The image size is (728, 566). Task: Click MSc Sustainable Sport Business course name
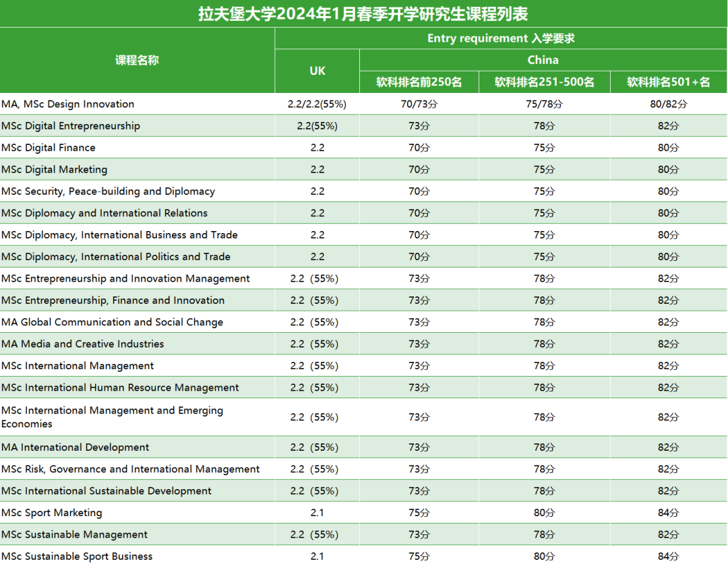point(77,557)
